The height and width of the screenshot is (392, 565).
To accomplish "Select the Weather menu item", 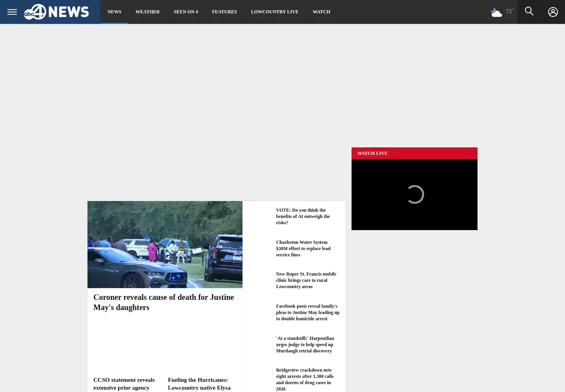I will tap(148, 12).
